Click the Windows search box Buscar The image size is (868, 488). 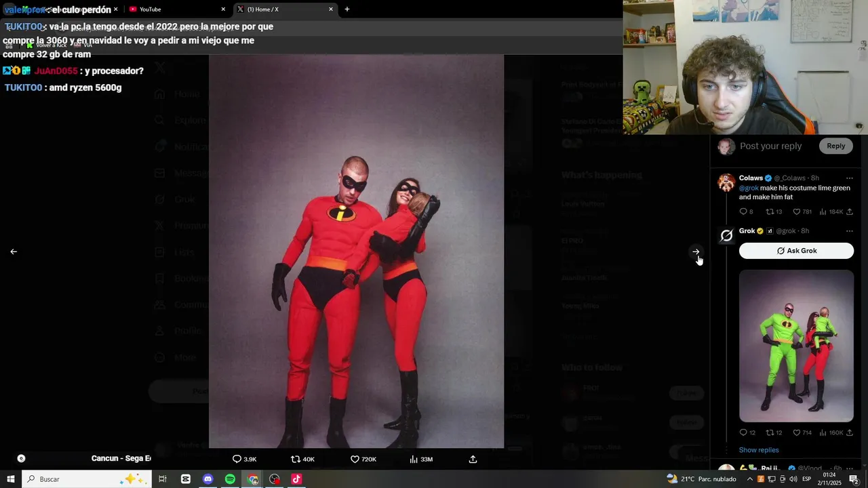point(87,479)
